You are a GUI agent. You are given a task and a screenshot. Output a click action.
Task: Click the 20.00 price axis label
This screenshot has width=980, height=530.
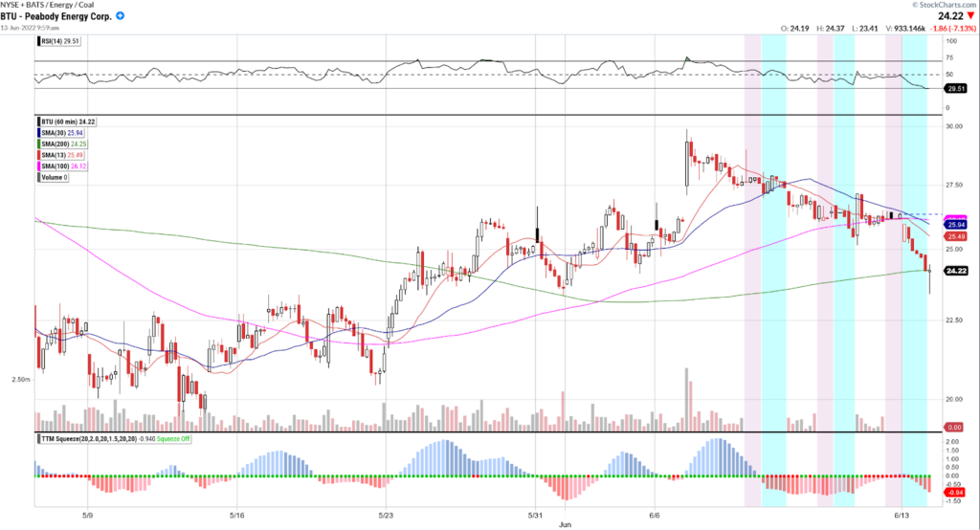point(954,399)
